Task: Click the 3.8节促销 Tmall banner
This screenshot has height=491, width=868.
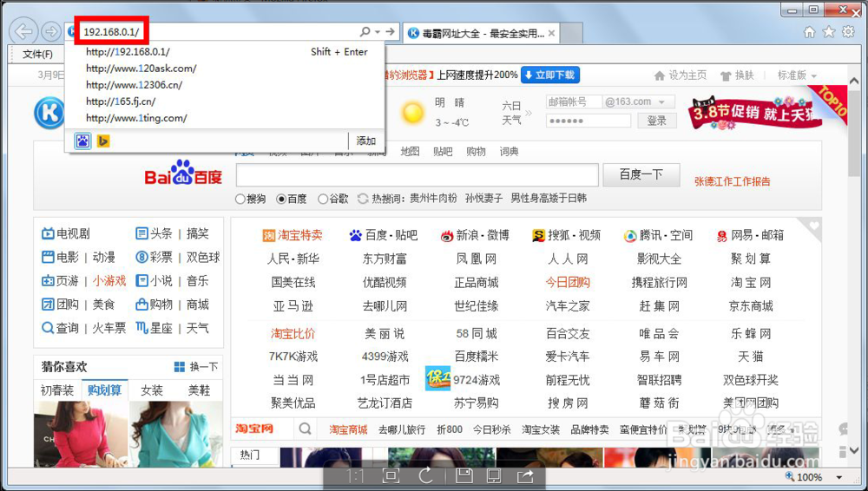Action: pyautogui.click(x=754, y=115)
